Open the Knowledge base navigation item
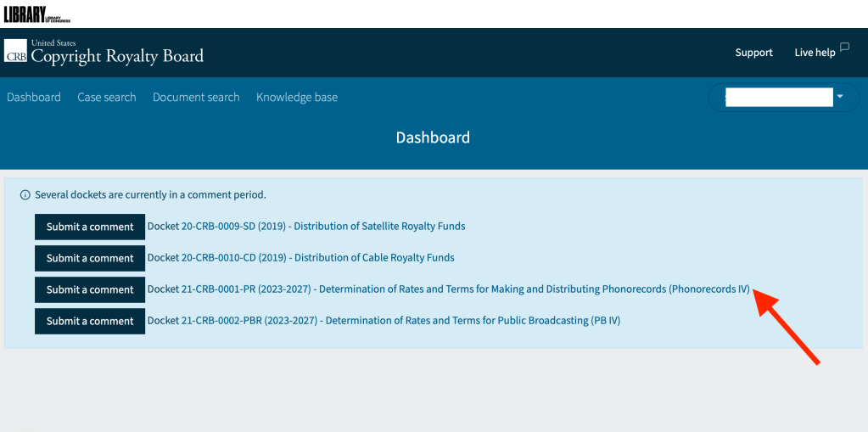This screenshot has width=868, height=432. click(297, 98)
